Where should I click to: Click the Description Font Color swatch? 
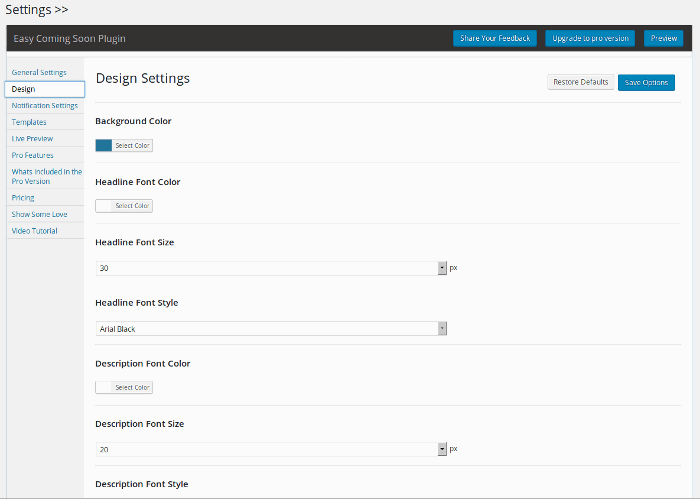coord(104,387)
